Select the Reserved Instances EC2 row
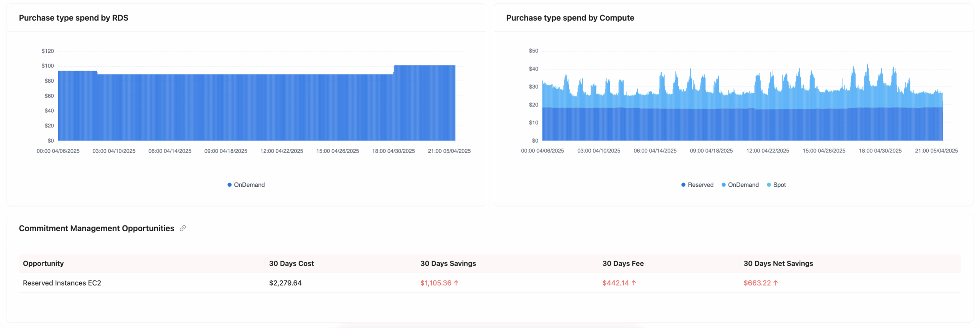This screenshot has width=980, height=328. pos(490,283)
